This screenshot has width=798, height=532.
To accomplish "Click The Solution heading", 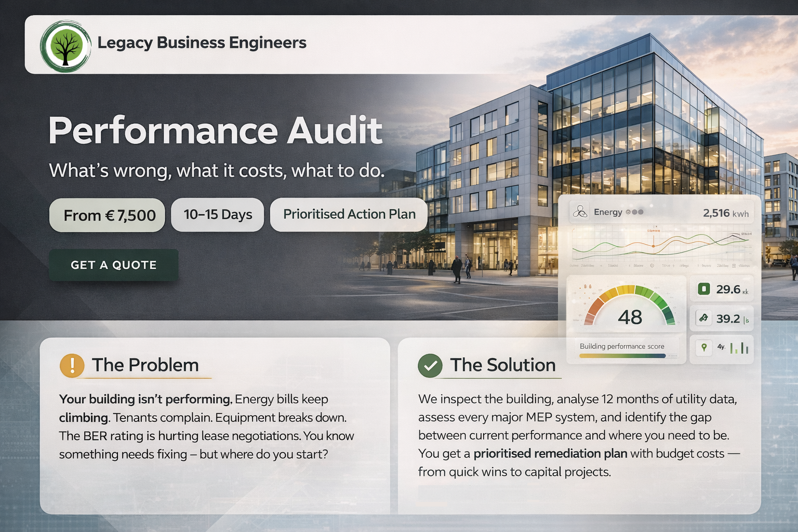I will 502,365.
